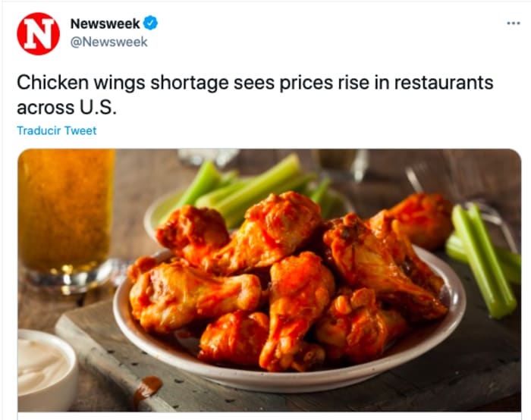Click the Newsweek display name
531x420 pixels.
[105, 24]
